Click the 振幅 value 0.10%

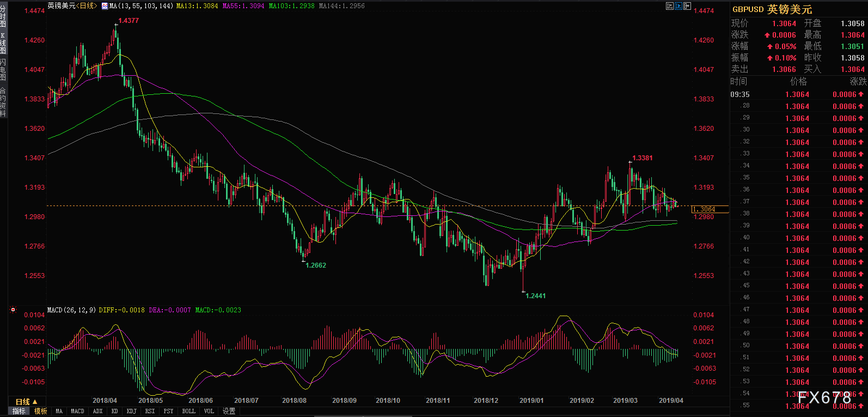point(786,58)
